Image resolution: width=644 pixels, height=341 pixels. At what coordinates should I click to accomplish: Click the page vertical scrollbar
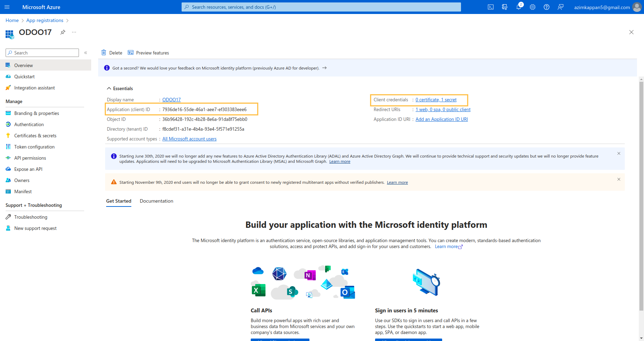(641, 196)
